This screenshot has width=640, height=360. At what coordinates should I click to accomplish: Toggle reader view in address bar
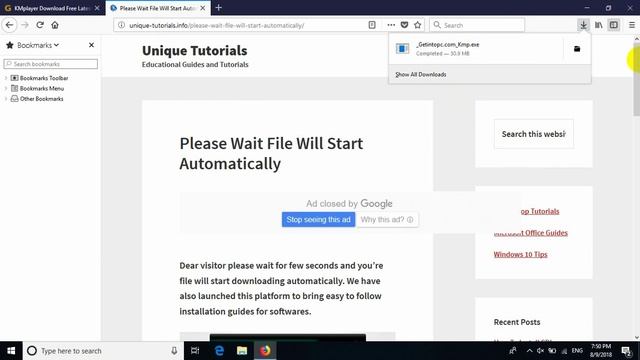(372, 25)
